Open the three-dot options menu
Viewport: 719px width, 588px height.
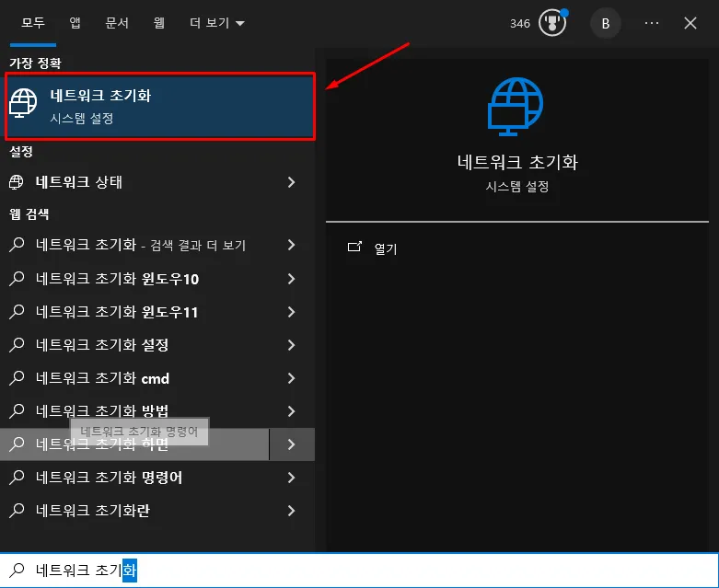click(652, 23)
